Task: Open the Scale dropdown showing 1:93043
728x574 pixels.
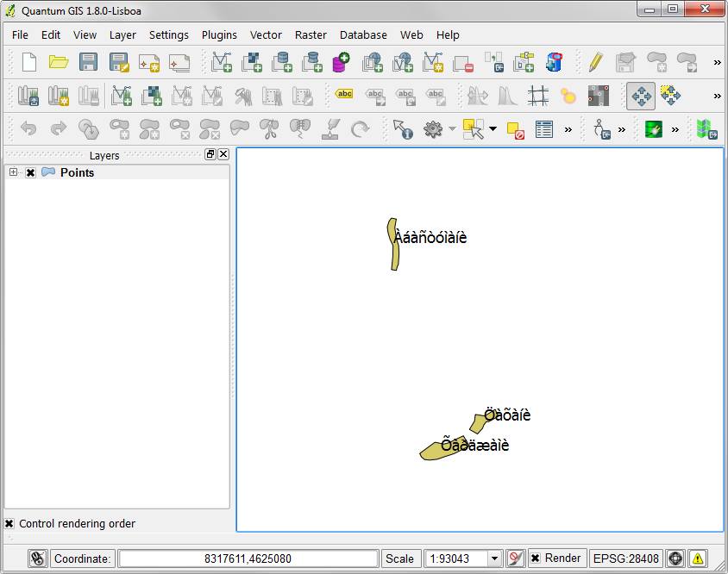Action: pos(493,558)
